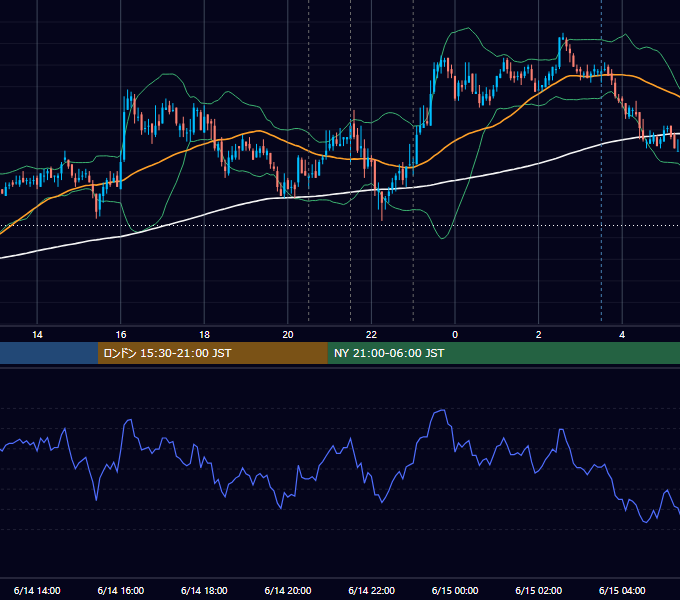Click the 6/14 16:00 date label

pyautogui.click(x=121, y=590)
